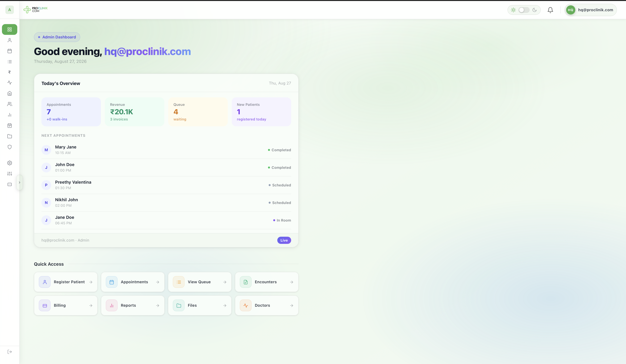626x364 pixels.
Task: Click the rupee billing sidebar icon
Action: point(9,72)
